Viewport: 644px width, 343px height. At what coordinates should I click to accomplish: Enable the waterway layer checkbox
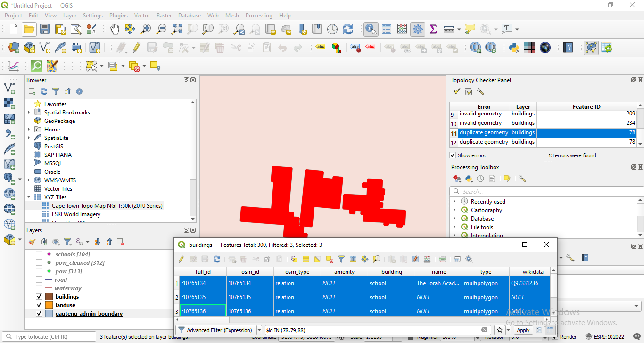pos(39,288)
